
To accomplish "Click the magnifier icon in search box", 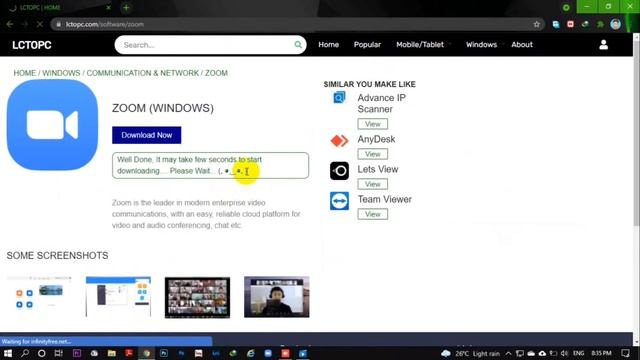I will click(298, 44).
